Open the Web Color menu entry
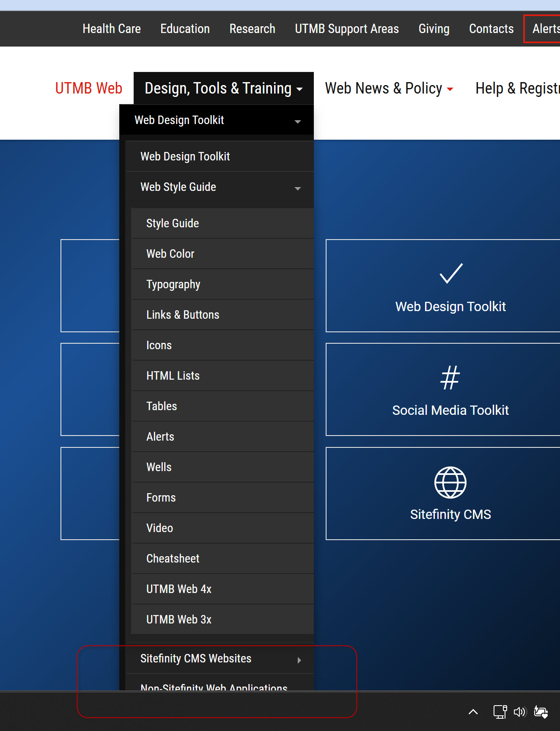 pyautogui.click(x=170, y=254)
